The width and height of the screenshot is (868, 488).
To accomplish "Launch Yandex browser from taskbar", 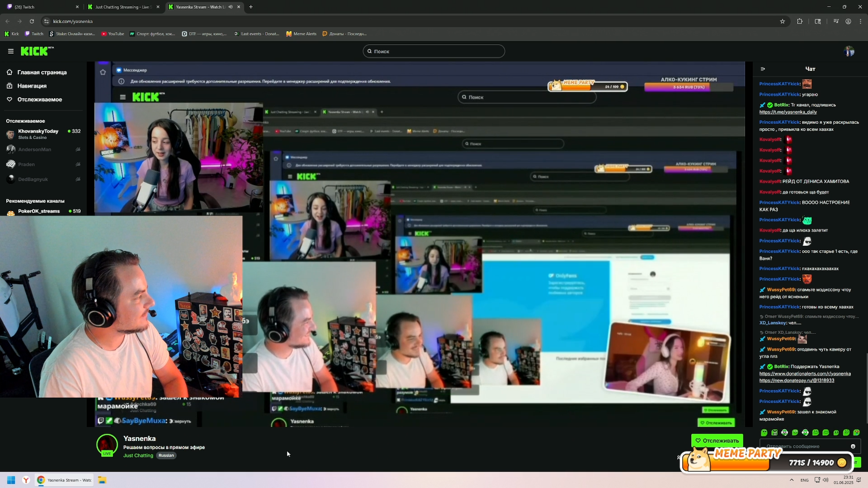I will click(26, 480).
